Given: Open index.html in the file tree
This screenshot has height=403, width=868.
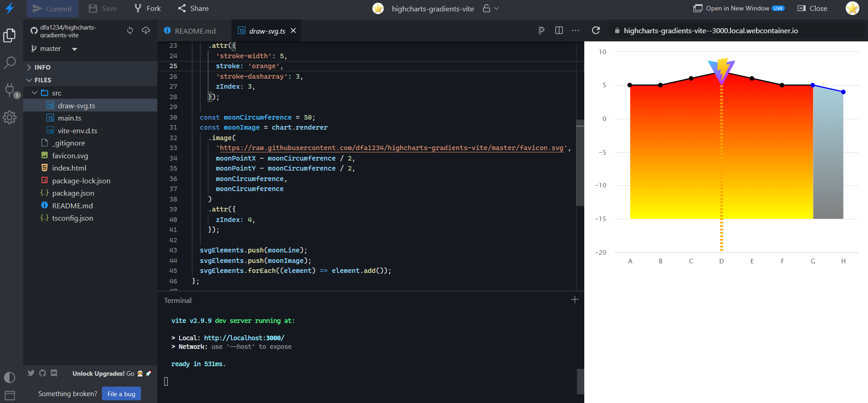Looking at the screenshot, I should [90, 168].
